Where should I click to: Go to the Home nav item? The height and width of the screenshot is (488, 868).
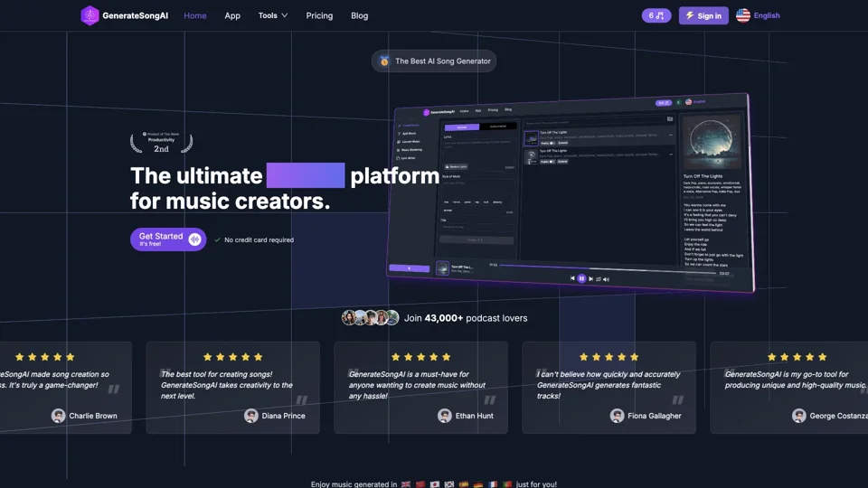tap(195, 15)
